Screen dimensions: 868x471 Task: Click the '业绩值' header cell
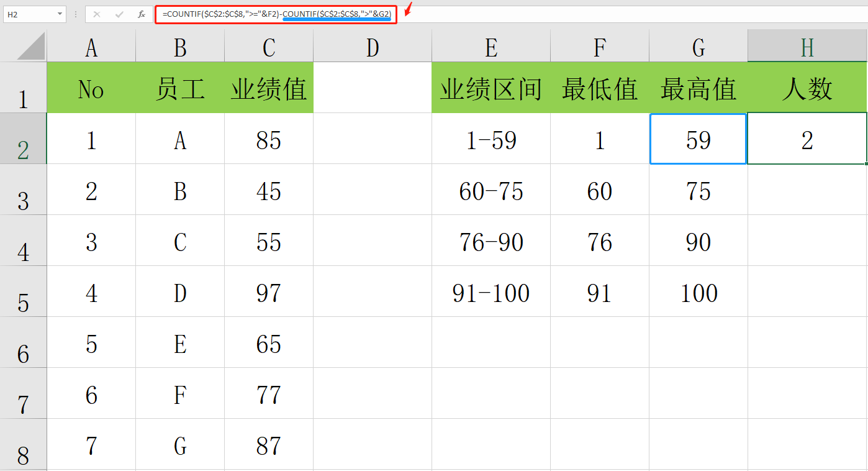click(269, 88)
